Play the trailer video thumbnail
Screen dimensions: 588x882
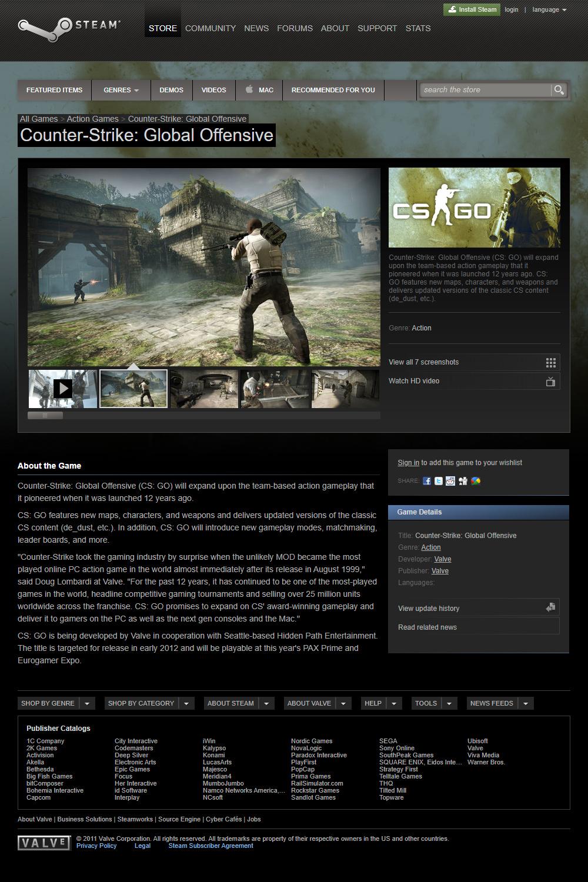point(63,389)
